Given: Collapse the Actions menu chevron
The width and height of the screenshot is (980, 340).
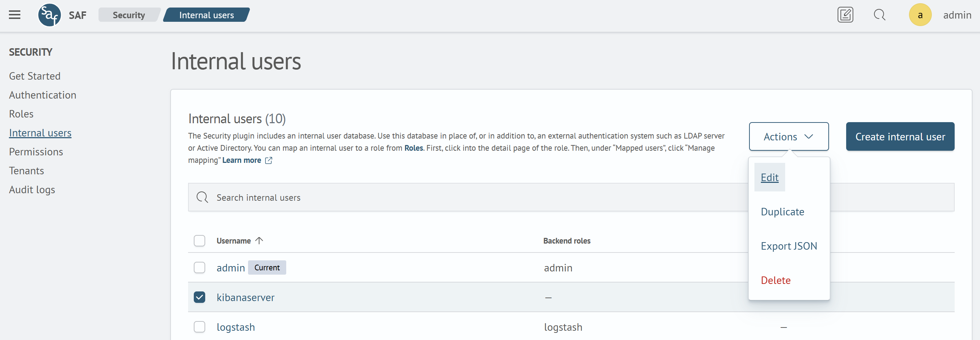Looking at the screenshot, I should pos(809,136).
